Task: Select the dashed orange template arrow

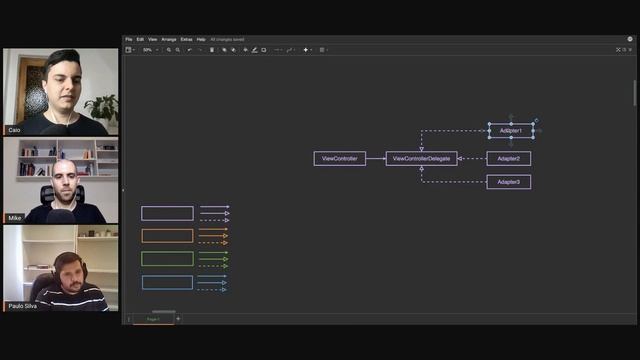Action: tap(213, 243)
